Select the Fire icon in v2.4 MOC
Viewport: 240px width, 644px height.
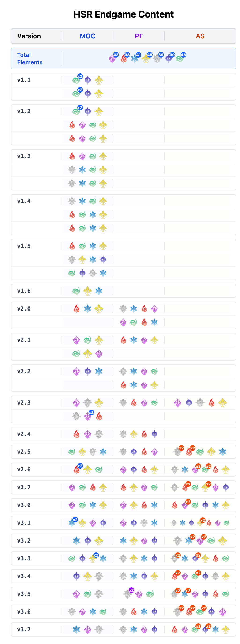pos(76,434)
